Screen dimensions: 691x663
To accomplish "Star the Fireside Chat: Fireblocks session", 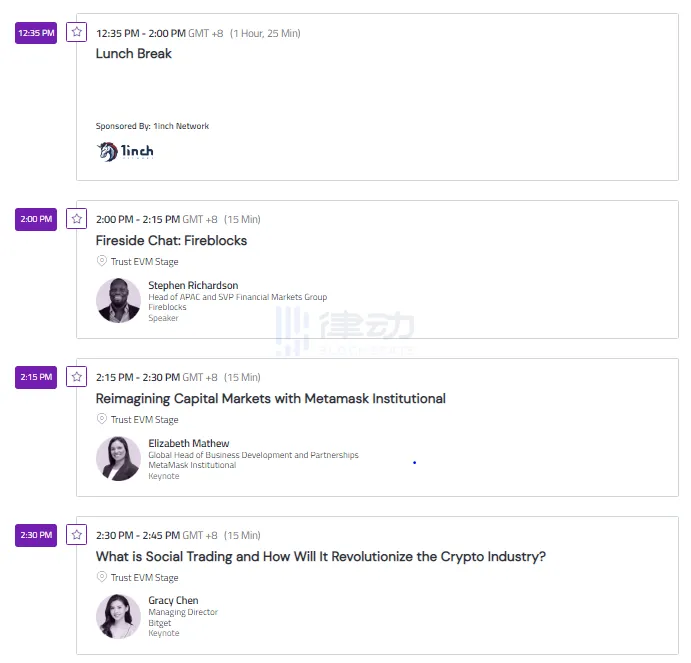I will pos(77,218).
